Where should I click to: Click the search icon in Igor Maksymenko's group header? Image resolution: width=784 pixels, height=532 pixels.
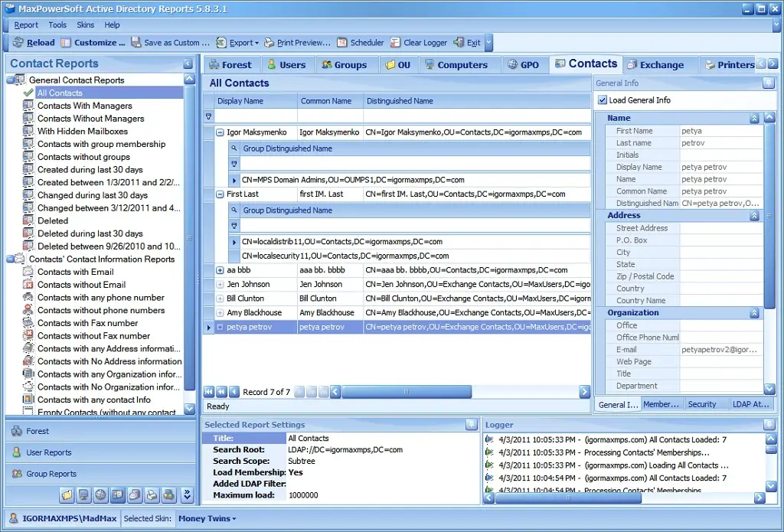coord(234,149)
